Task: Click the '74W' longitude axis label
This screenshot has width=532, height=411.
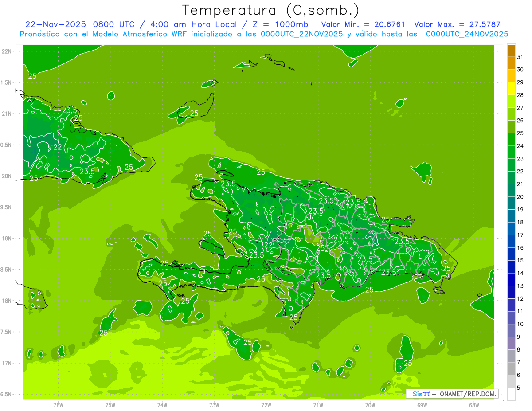Action: click(x=162, y=405)
